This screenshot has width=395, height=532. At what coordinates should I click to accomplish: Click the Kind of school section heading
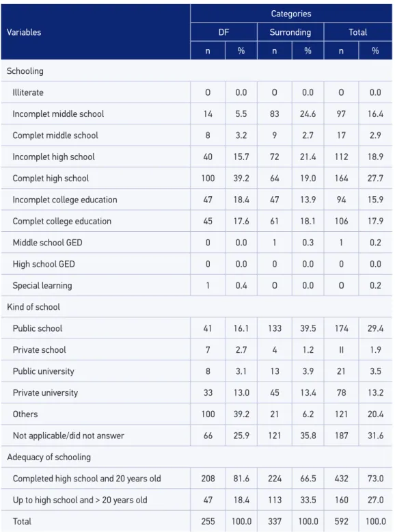[33, 307]
